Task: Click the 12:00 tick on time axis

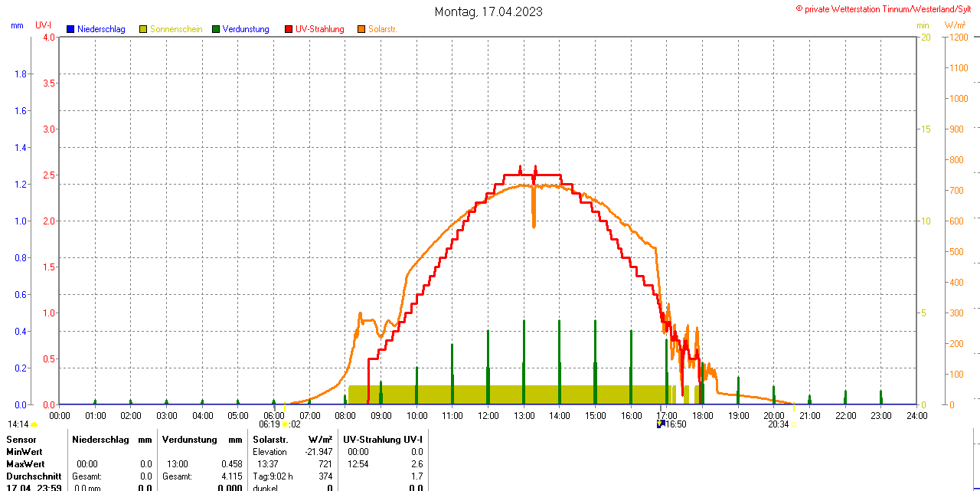Action: [488, 416]
